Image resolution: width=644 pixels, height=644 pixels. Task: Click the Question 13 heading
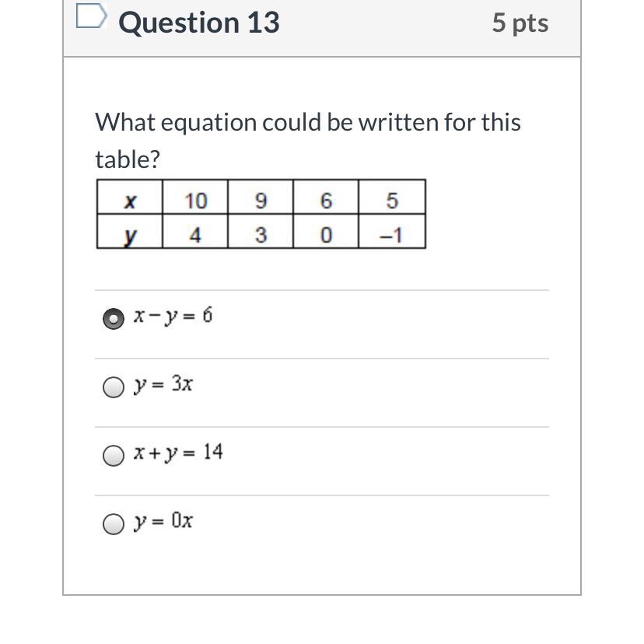pos(198,23)
